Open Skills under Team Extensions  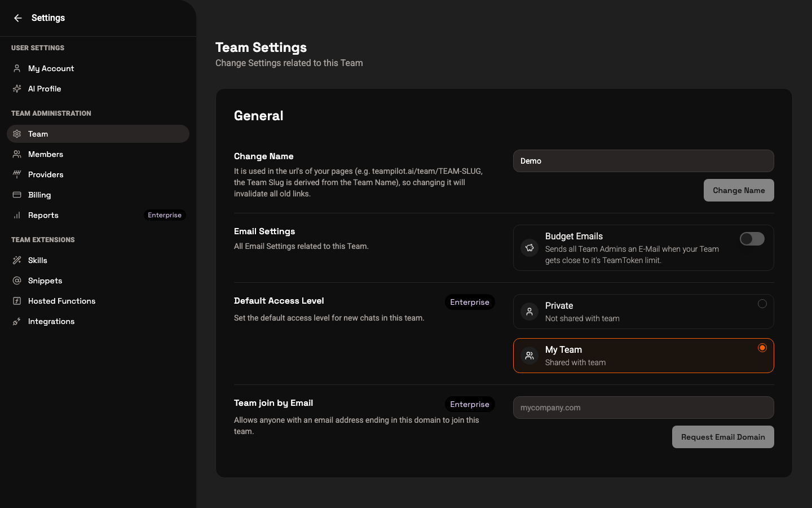coord(98,260)
